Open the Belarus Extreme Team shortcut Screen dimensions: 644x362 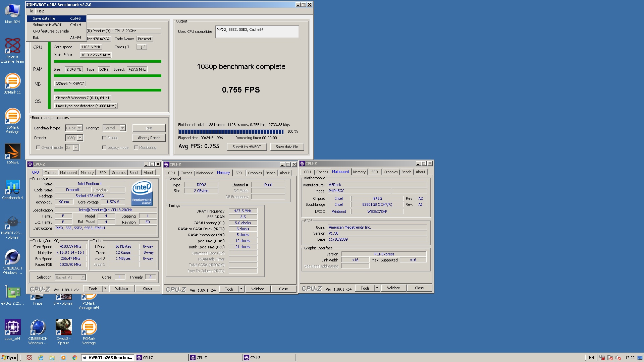tap(12, 50)
